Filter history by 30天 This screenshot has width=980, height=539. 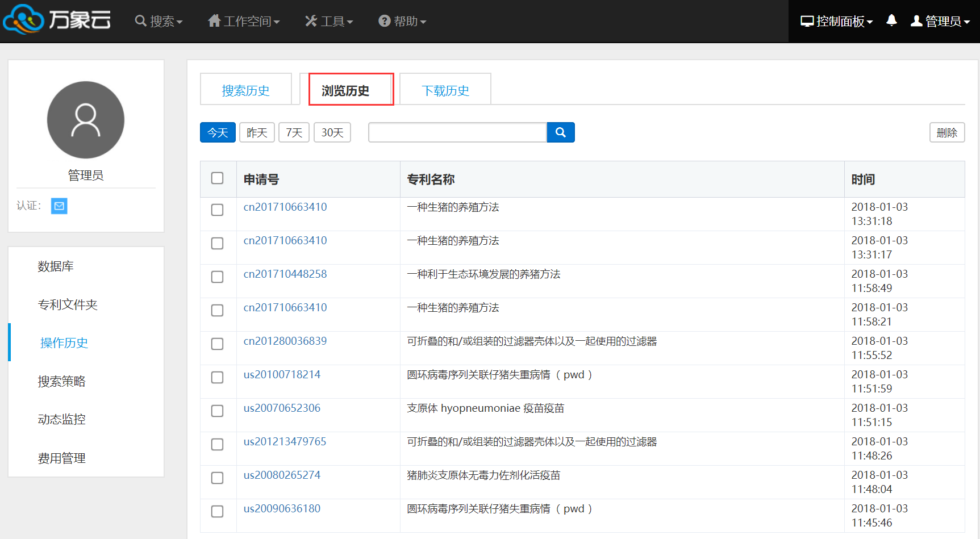click(x=332, y=132)
